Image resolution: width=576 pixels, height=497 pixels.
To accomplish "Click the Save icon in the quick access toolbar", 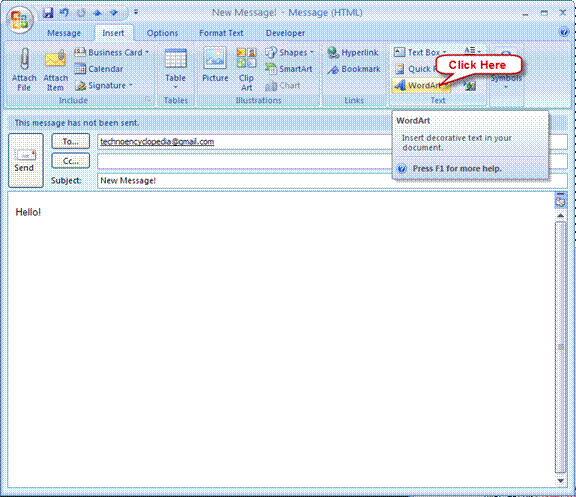I will 48,13.
